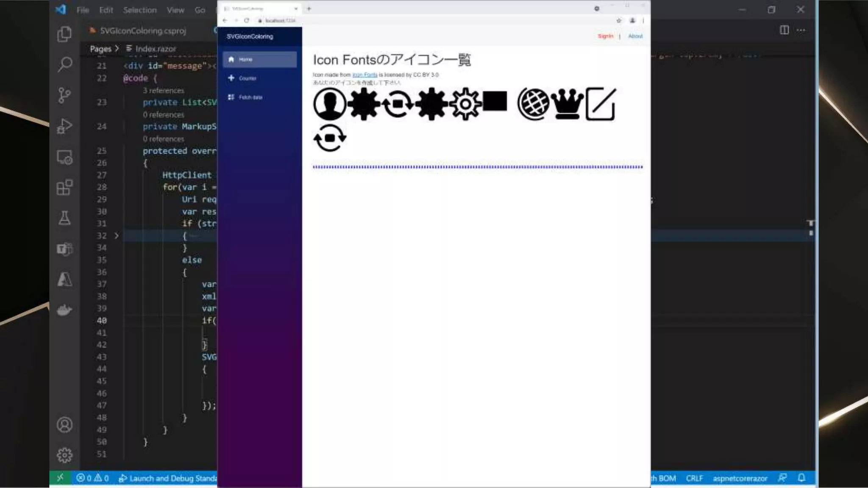The image size is (868, 488).
Task: Open the Testing flask icon
Action: tap(64, 218)
